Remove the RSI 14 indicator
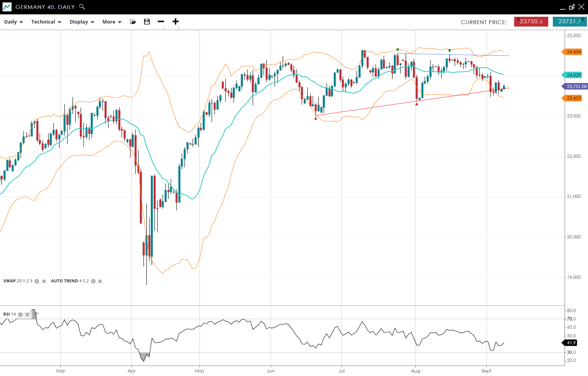Image resolution: width=588 pixels, height=376 pixels. (27, 315)
